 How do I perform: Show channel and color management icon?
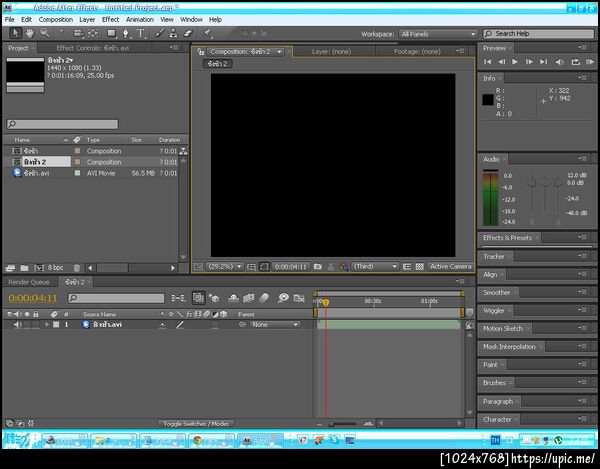click(343, 267)
